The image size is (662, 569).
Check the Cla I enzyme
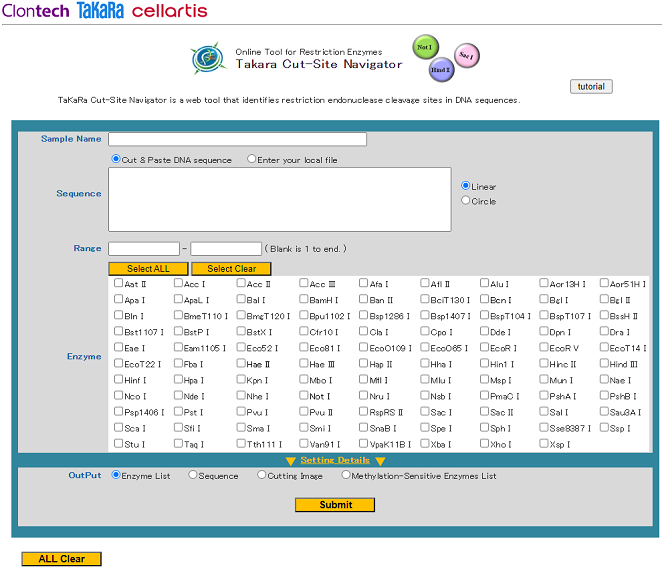click(364, 331)
